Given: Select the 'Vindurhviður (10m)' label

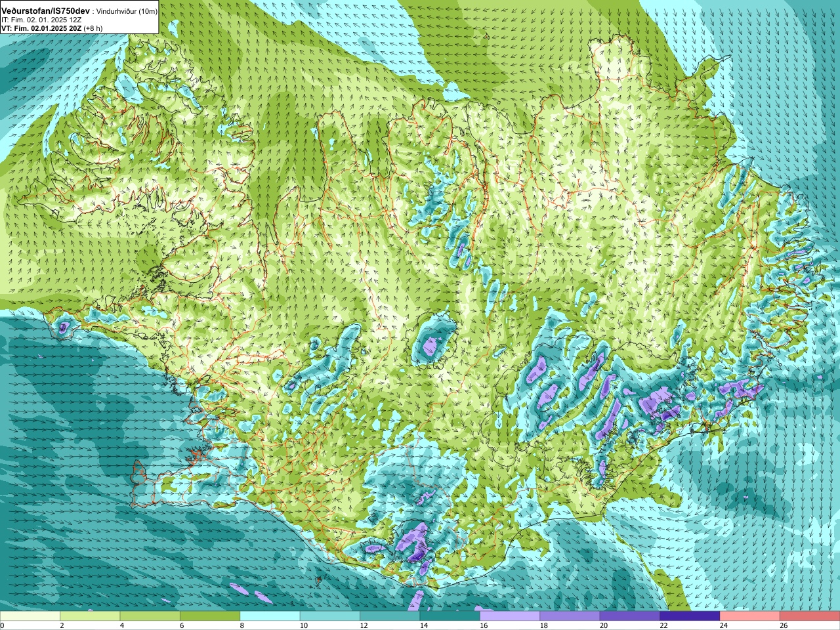Looking at the screenshot, I should pos(127,12).
